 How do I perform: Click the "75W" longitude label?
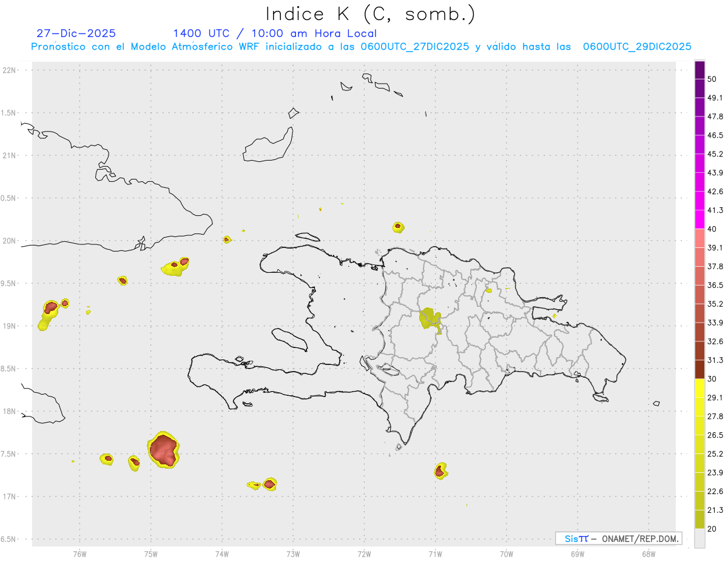click(x=151, y=554)
